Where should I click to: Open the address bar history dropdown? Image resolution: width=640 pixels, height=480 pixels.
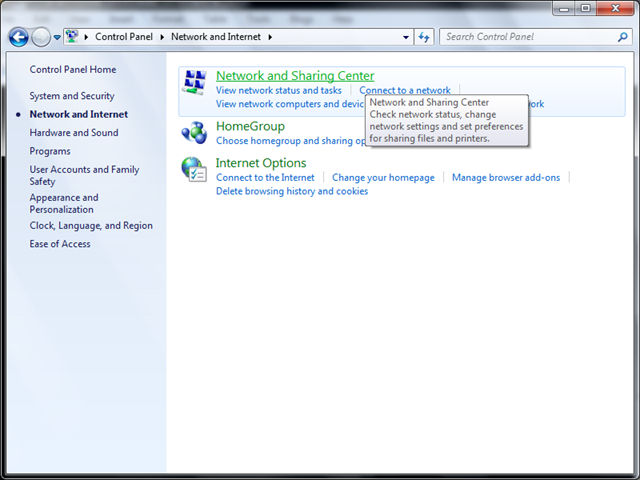(406, 37)
